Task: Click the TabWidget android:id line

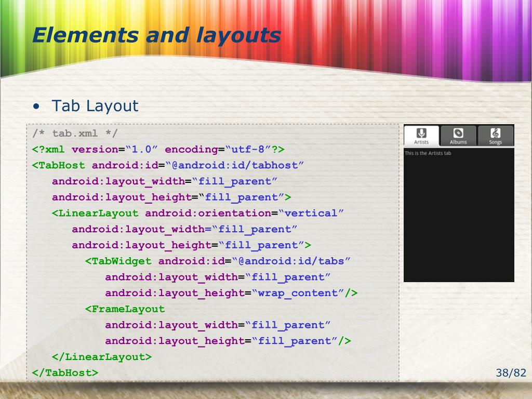Action: pos(218,261)
